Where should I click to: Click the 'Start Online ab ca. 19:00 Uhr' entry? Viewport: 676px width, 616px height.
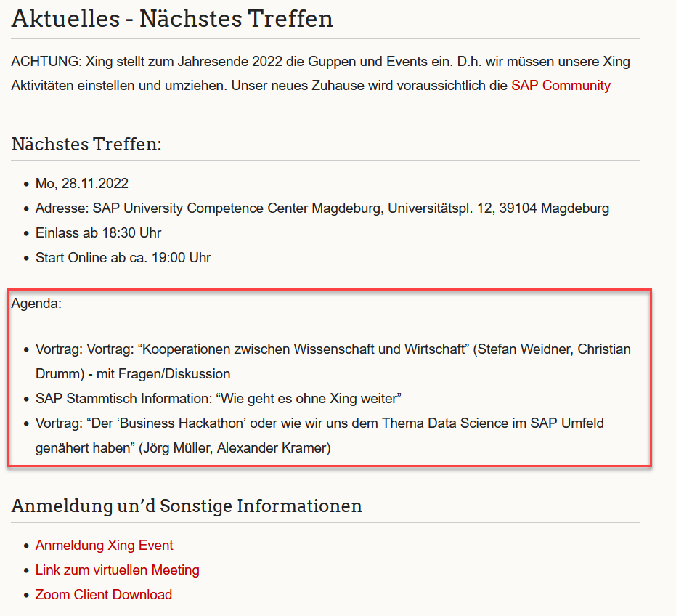click(x=123, y=258)
